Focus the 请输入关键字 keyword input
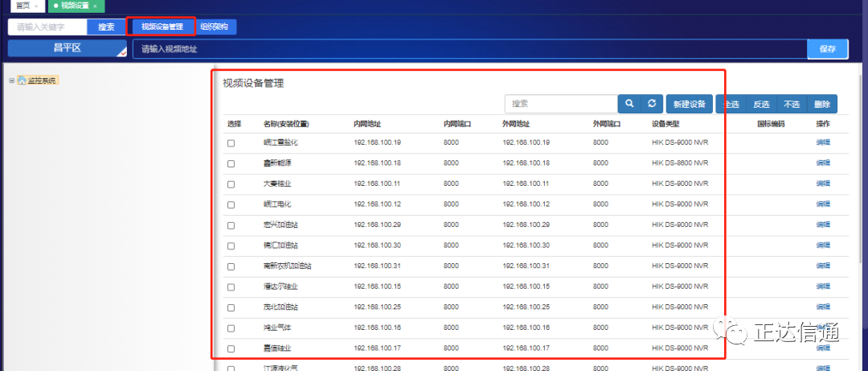The width and height of the screenshot is (868, 371). tap(47, 27)
